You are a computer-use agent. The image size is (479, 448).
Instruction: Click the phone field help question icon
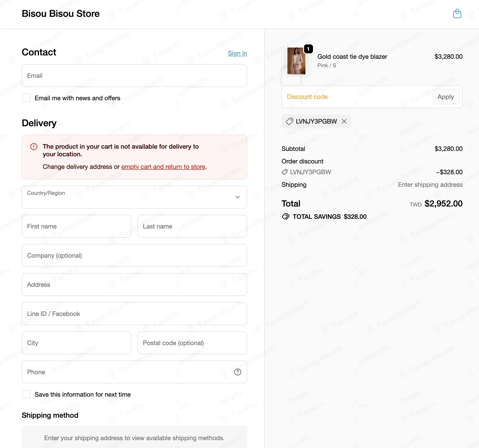click(237, 372)
